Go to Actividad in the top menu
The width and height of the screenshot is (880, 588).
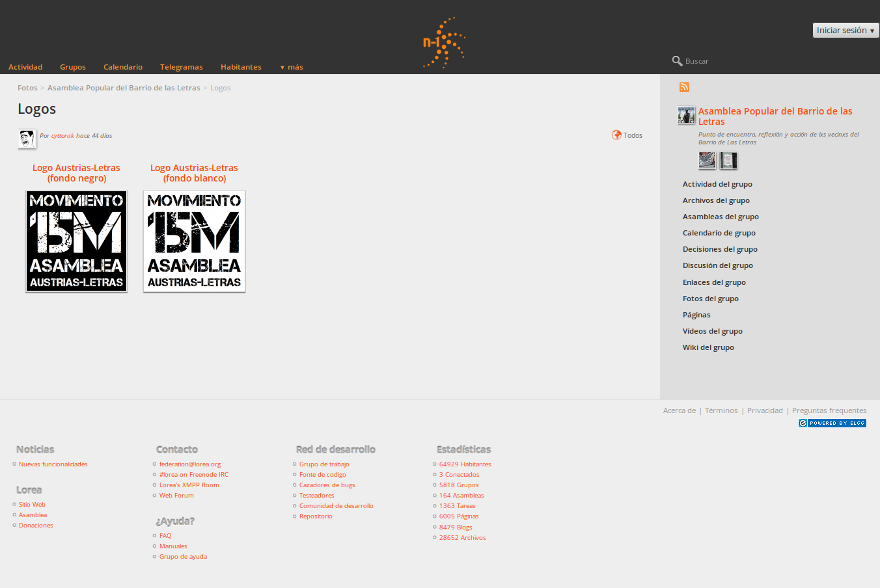pos(25,67)
